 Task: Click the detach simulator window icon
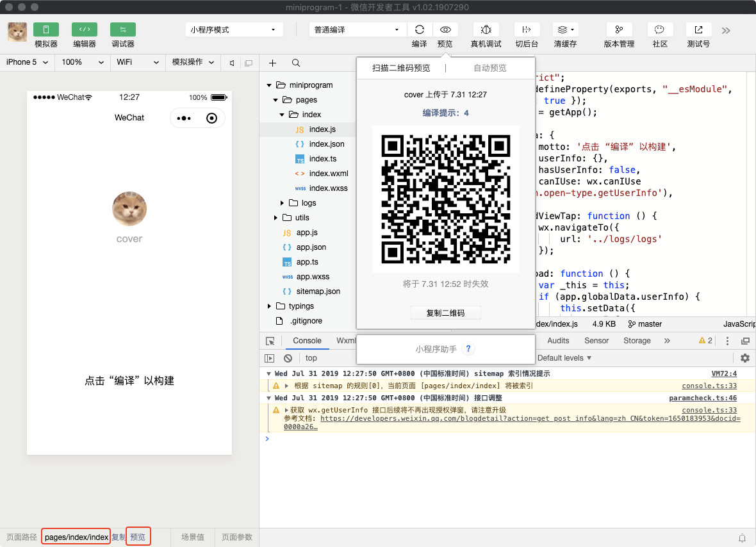(249, 63)
